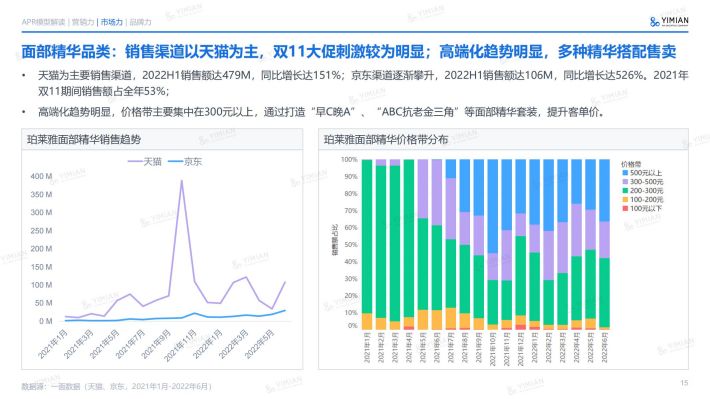Click the 300-500元 legend swatch
The width and height of the screenshot is (710, 399).
pyautogui.click(x=625, y=182)
